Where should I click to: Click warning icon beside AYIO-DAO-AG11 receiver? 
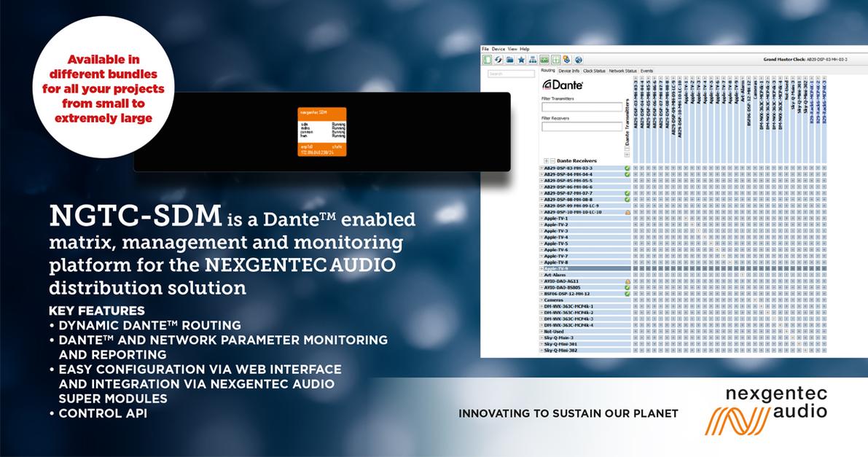[627, 281]
